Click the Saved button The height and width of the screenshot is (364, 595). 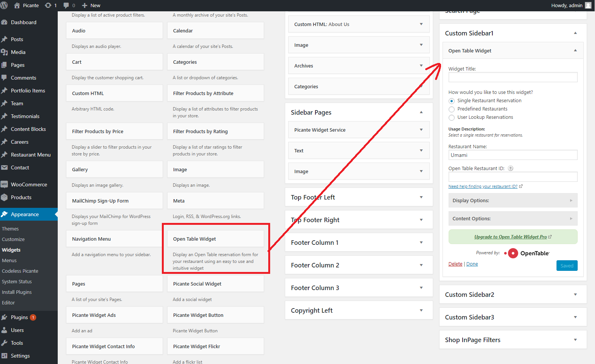(567, 266)
